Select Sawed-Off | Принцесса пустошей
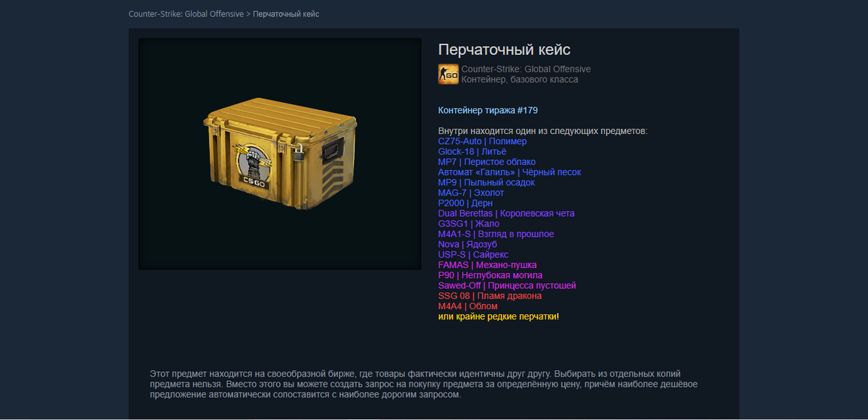Screen dimensions: 868x420 (507, 285)
